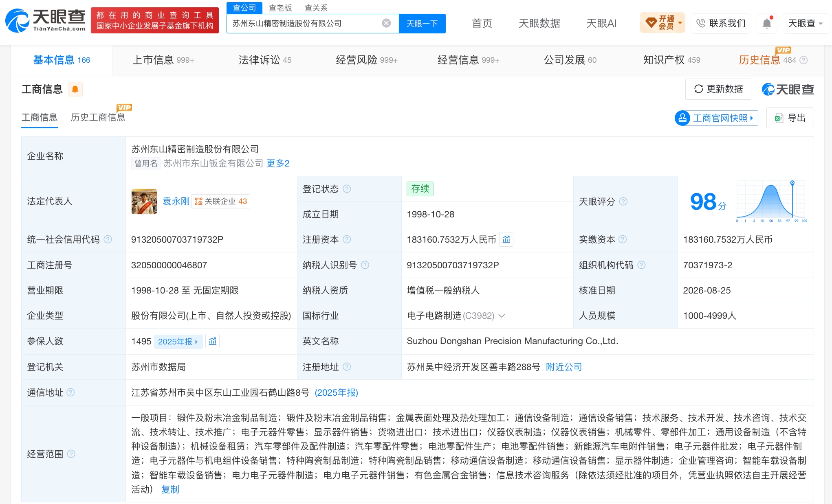Switch to 查老板 search tab

pyautogui.click(x=280, y=8)
